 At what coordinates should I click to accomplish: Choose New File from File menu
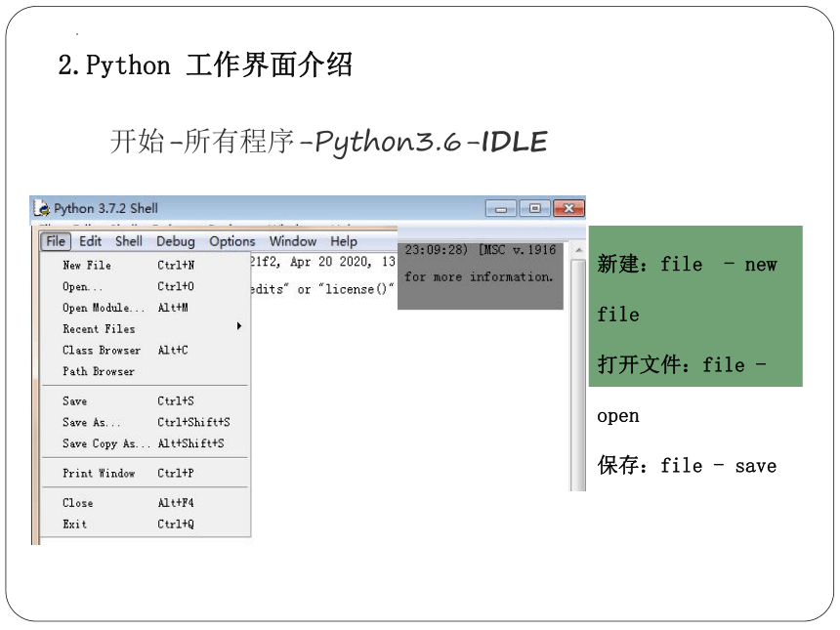point(146,265)
